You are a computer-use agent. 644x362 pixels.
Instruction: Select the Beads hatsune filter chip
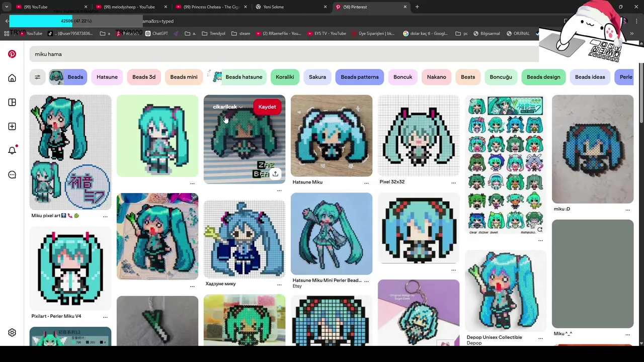[237, 77]
